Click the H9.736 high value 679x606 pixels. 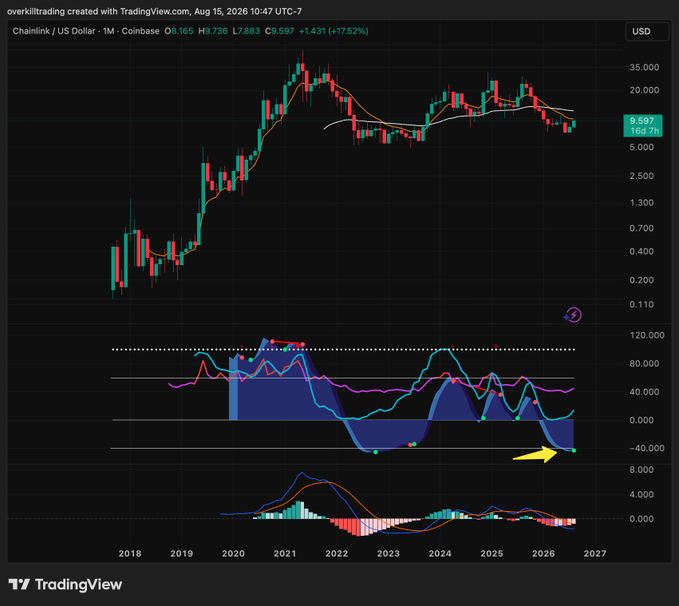[x=213, y=31]
